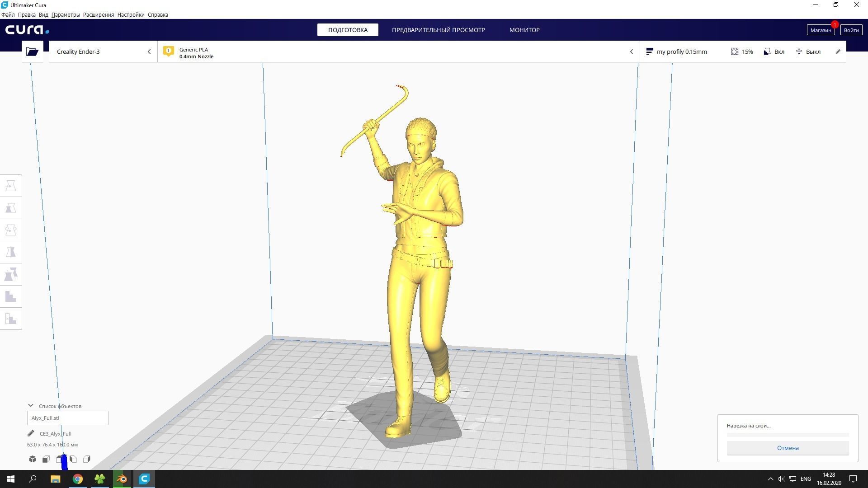Select the Support Blocker tool

click(11, 296)
